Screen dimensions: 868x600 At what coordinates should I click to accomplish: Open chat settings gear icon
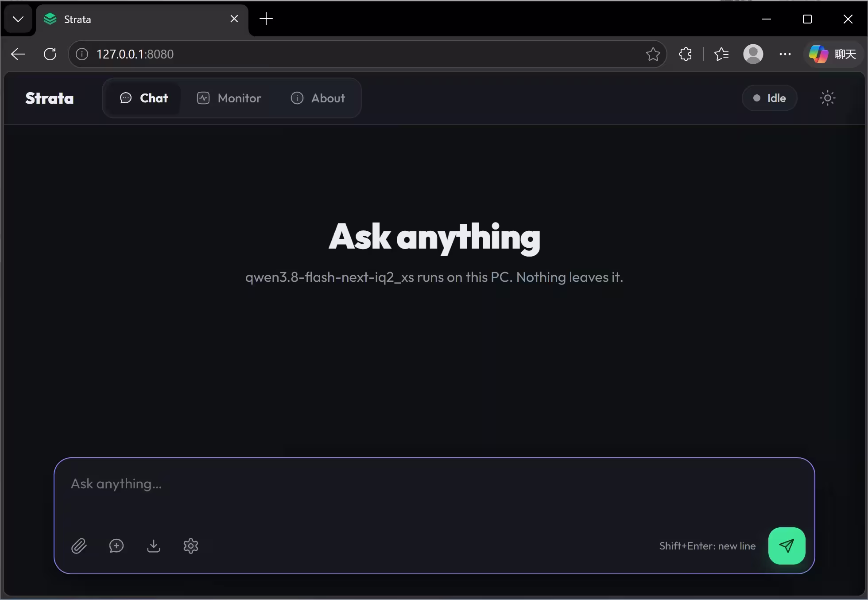point(191,546)
